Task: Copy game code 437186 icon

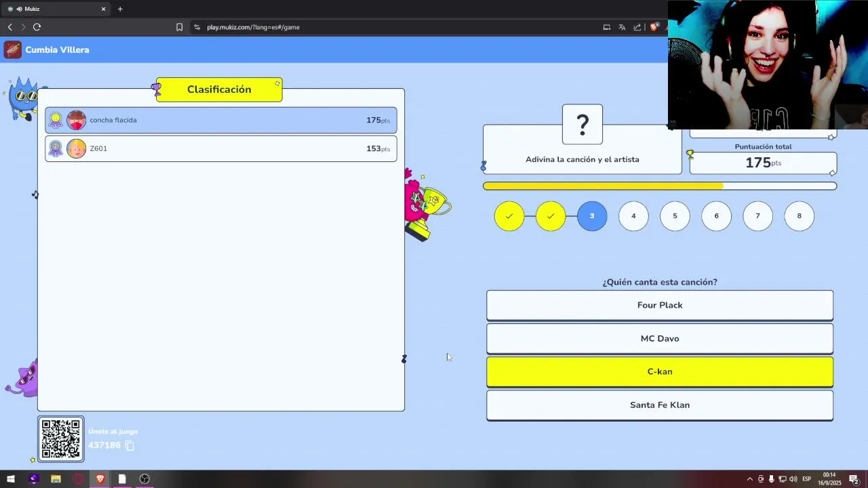Action: [130, 445]
